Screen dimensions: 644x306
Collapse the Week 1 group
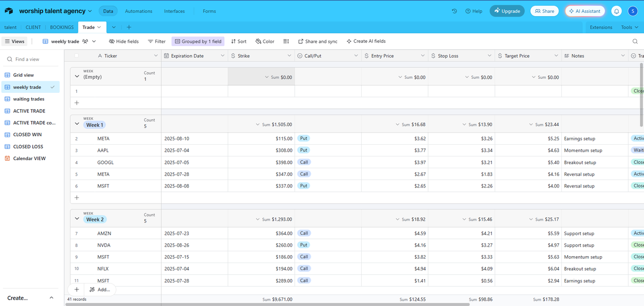[77, 125]
